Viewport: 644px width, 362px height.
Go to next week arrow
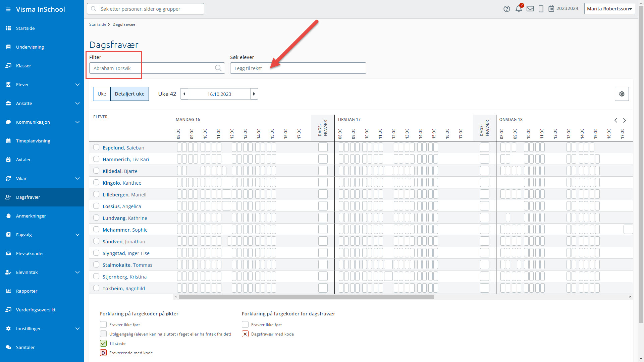pos(254,94)
